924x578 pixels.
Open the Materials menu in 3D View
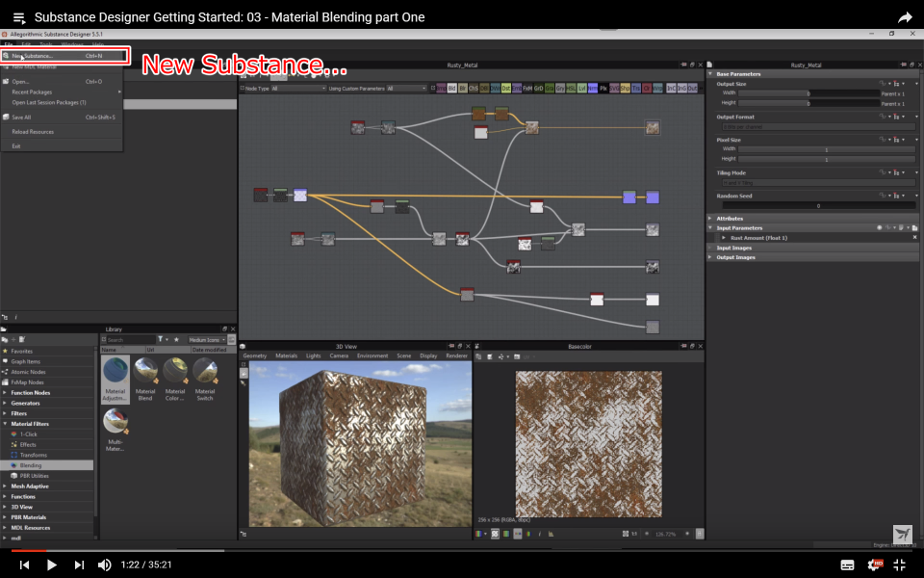tap(286, 355)
